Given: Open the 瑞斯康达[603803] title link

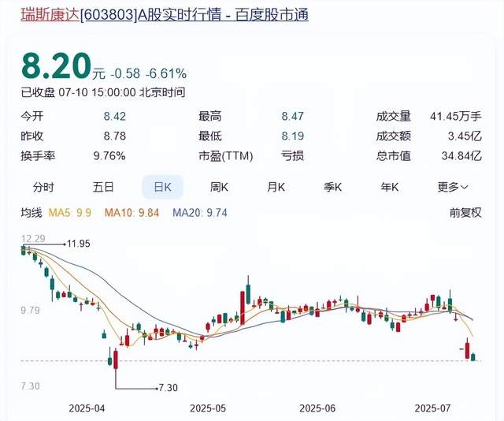Looking at the screenshot, I should click(x=165, y=15).
